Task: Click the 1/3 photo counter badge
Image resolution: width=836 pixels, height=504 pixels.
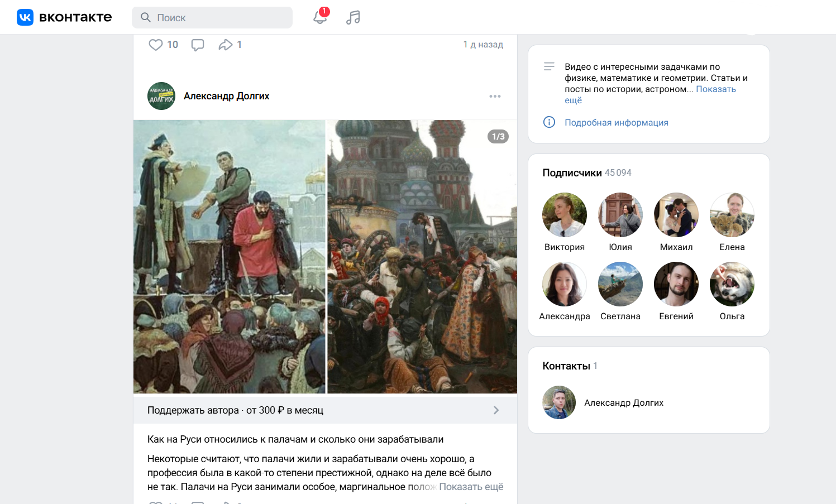Action: pyautogui.click(x=498, y=137)
